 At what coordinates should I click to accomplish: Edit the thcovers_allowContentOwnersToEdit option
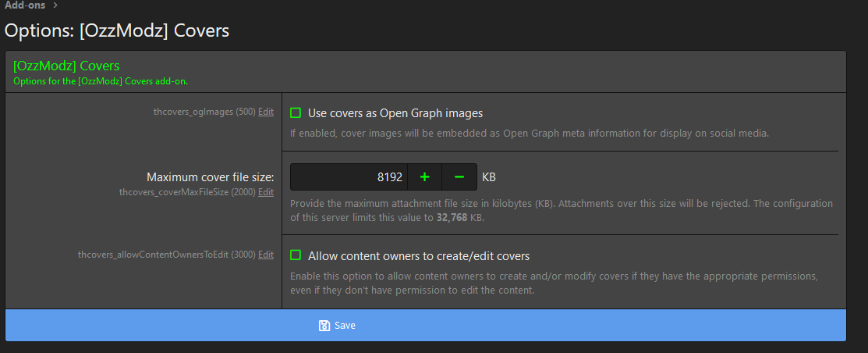(266, 255)
